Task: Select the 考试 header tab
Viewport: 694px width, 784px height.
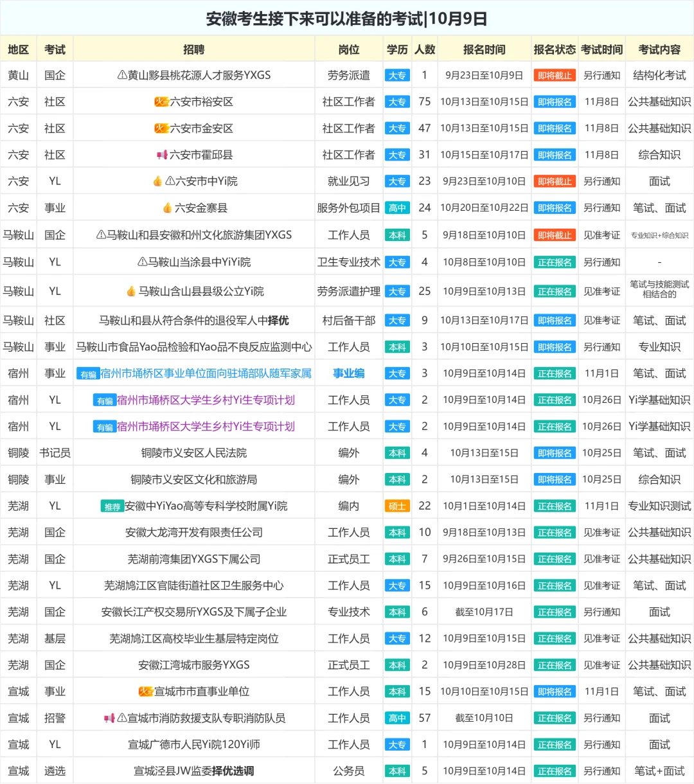Action: [55, 49]
